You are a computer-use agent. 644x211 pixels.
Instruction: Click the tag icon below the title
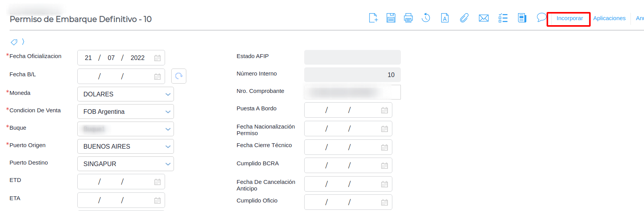pos(14,42)
